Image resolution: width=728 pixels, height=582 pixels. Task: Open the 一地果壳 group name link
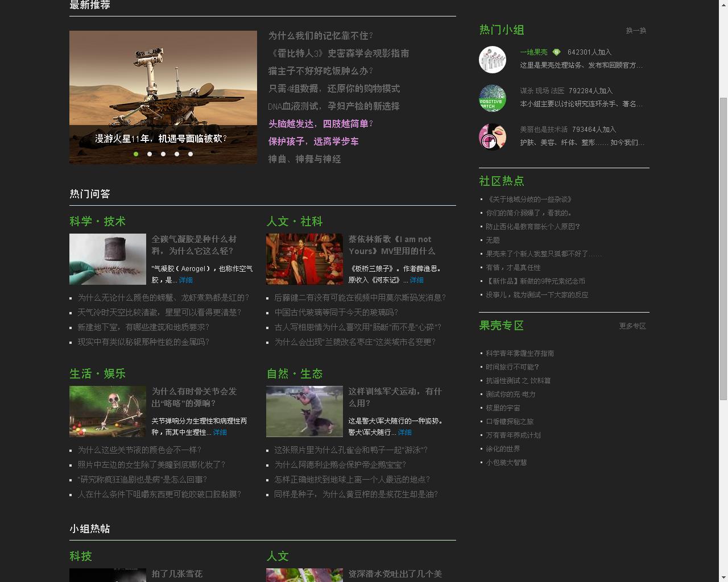[x=533, y=52]
